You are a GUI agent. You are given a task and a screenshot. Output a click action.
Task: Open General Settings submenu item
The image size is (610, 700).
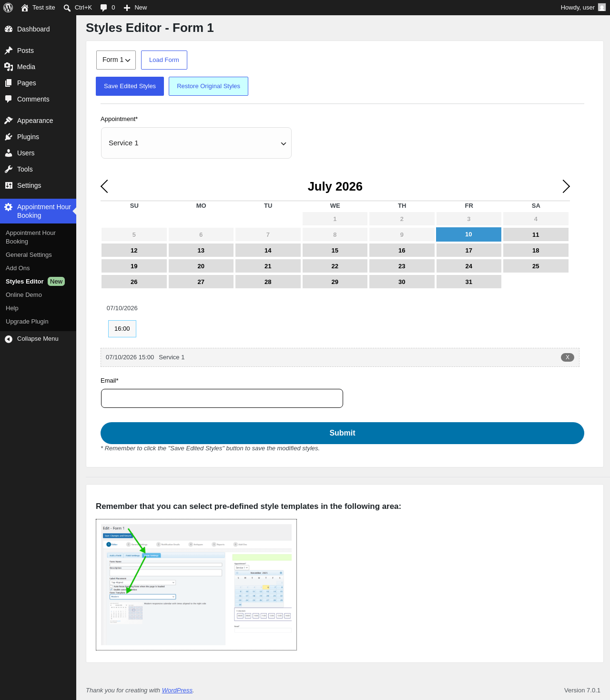29,255
